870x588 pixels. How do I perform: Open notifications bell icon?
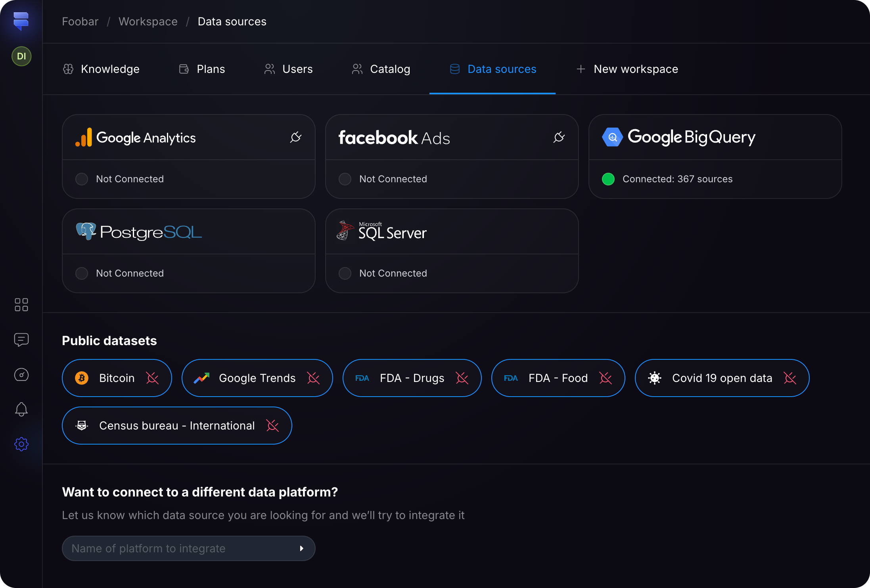(21, 409)
